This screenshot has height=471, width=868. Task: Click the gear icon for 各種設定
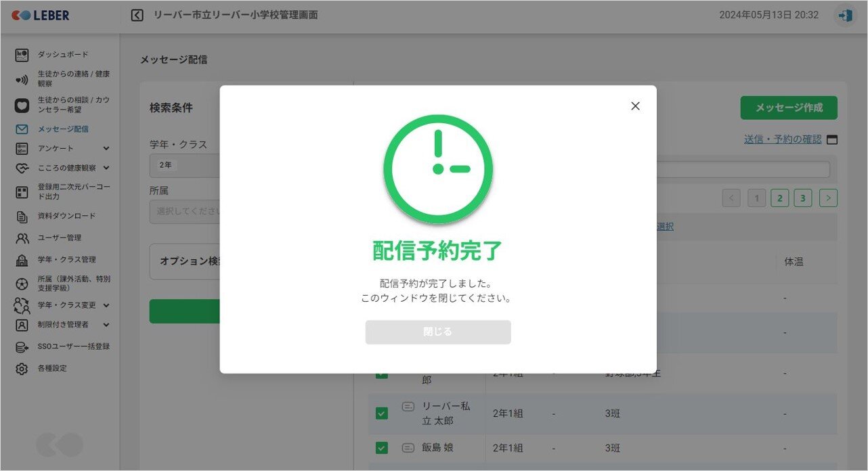coord(22,368)
